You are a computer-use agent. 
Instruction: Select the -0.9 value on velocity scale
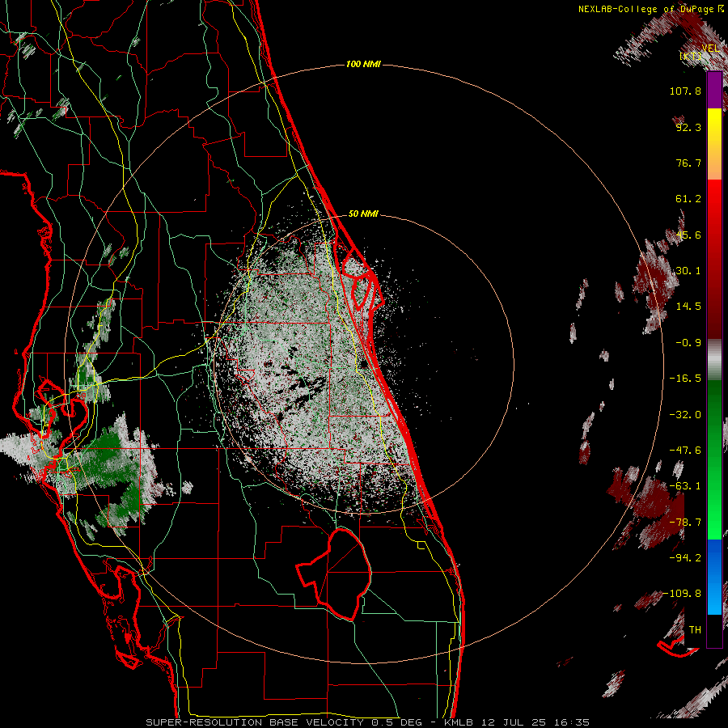tap(688, 343)
